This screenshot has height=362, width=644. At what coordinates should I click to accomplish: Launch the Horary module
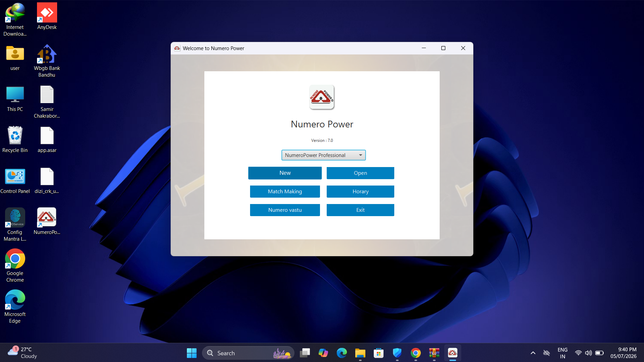pos(360,191)
